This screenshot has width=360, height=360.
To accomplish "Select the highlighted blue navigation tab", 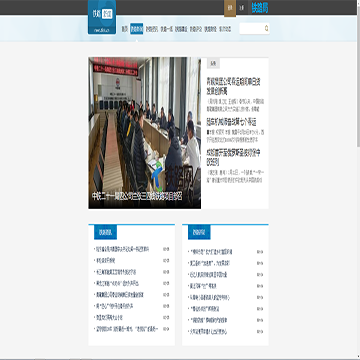I will [137, 29].
